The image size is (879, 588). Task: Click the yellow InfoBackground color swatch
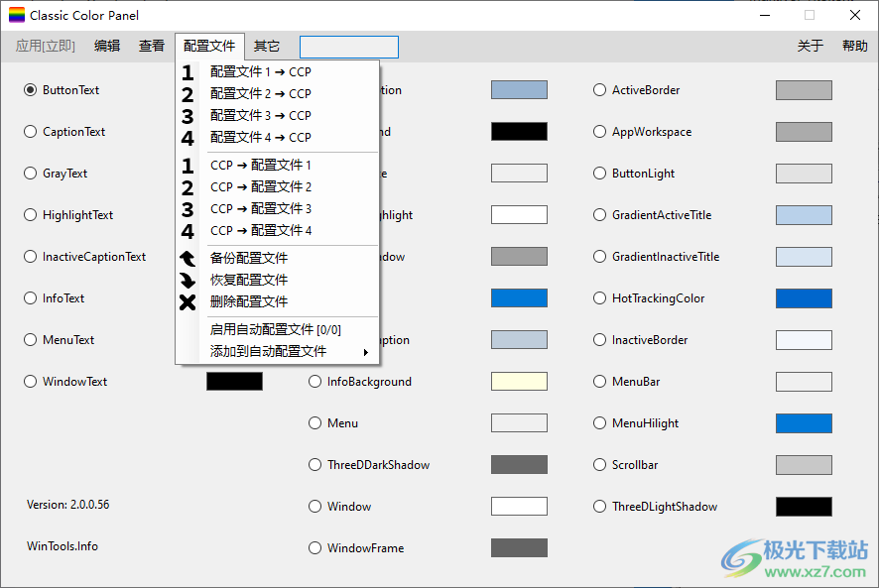tap(519, 382)
